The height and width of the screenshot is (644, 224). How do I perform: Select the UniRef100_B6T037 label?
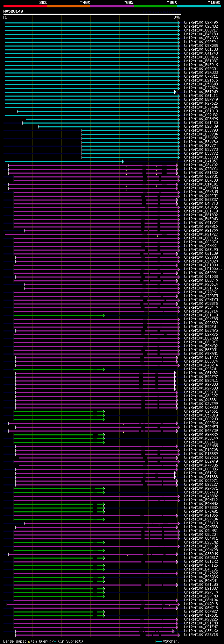coord(201,61)
